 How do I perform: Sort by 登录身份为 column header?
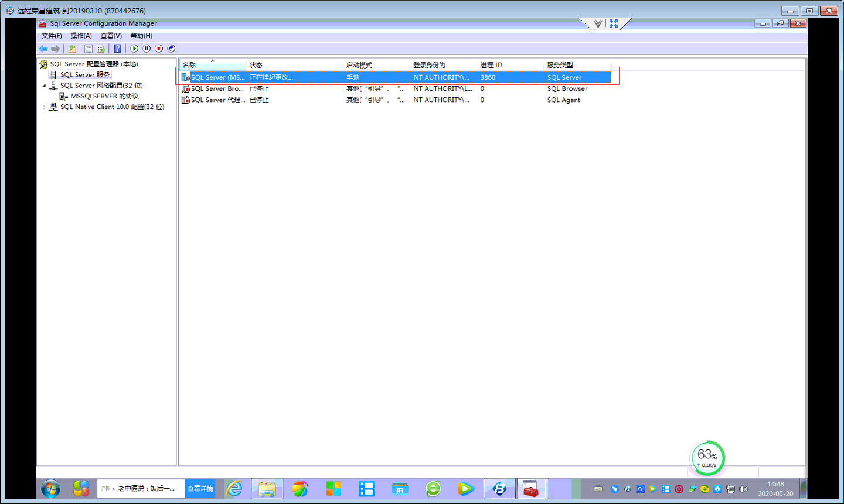point(444,64)
